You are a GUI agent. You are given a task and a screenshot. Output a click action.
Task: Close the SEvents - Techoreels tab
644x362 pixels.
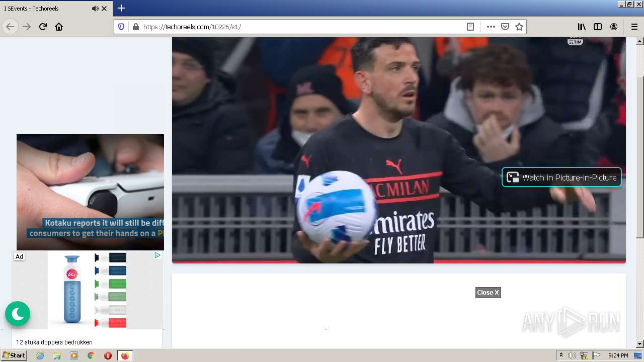(104, 9)
